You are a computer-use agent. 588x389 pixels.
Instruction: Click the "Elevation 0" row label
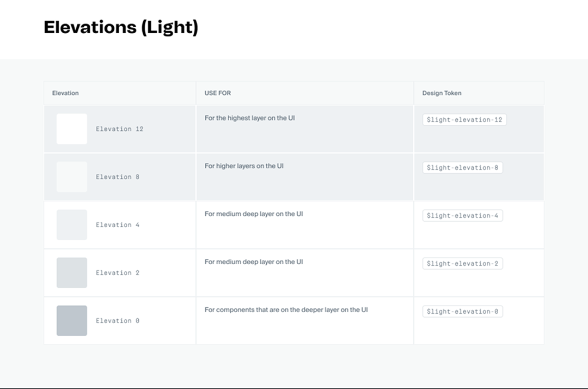118,321
